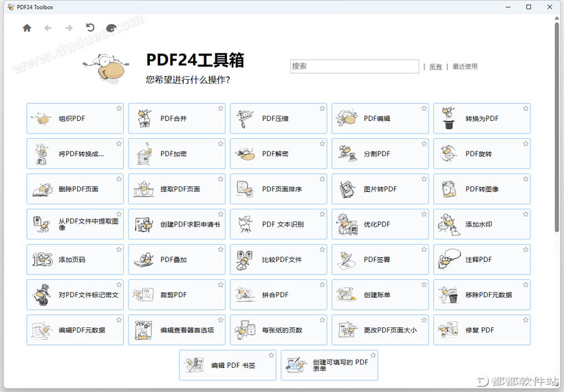564x392 pixels.
Task: Open the PDF页面排序 tool icon
Action: [x=246, y=189]
